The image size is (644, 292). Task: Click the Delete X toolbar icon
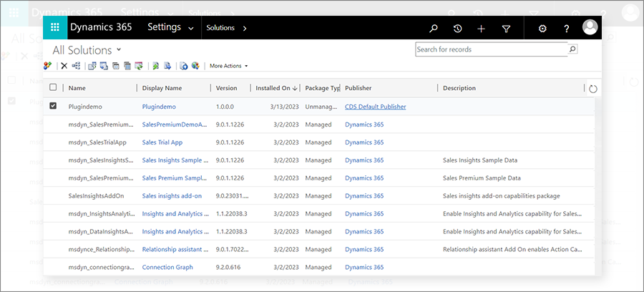click(x=64, y=66)
